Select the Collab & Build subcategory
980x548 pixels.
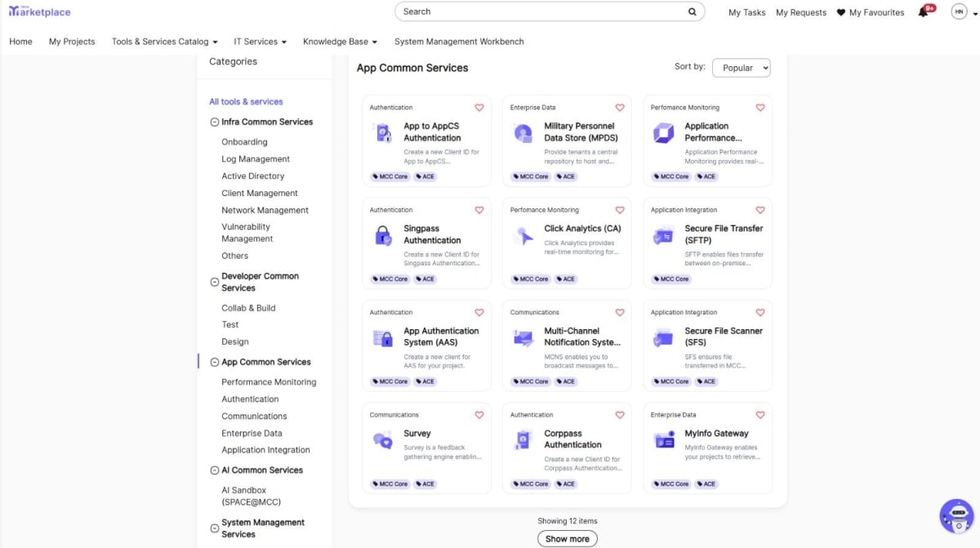(x=248, y=308)
